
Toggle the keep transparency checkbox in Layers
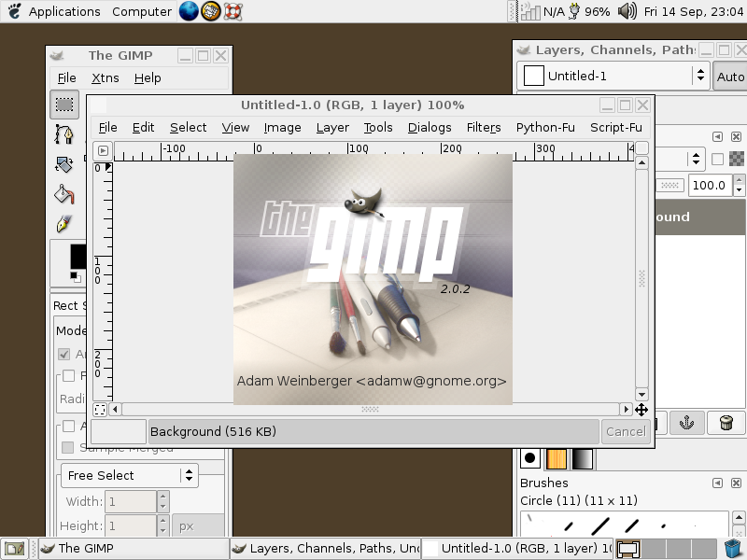[717, 159]
